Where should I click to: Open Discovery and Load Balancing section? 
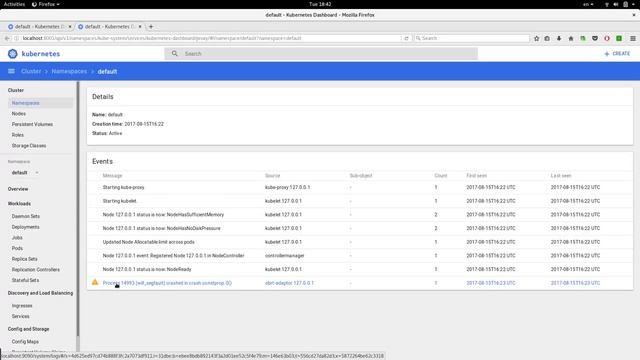click(x=40, y=293)
